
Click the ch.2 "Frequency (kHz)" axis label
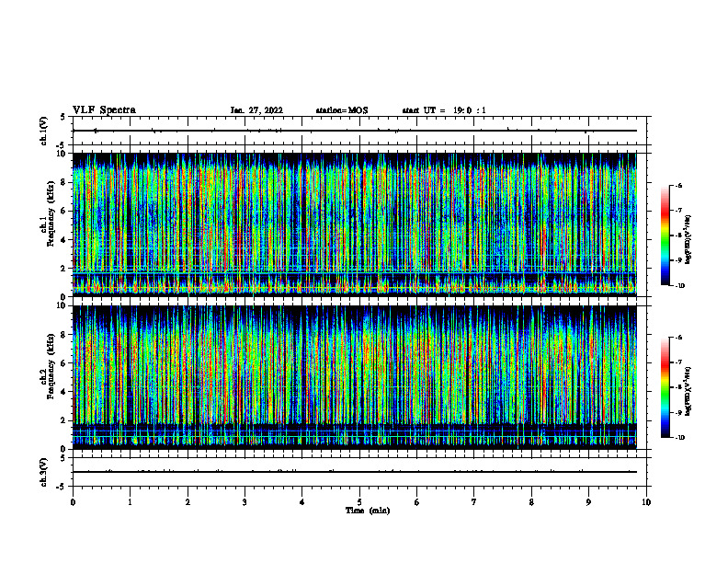51,366
